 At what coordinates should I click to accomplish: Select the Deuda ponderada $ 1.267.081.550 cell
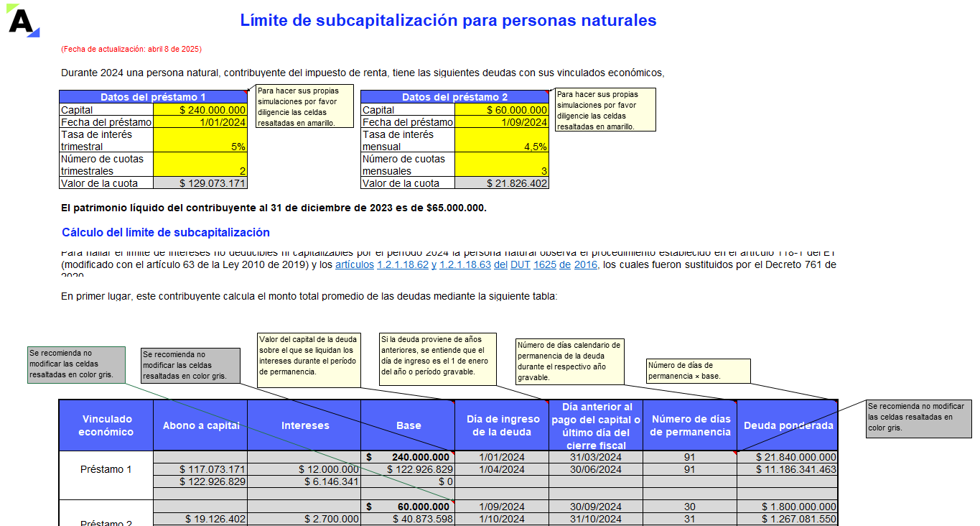coord(788,519)
